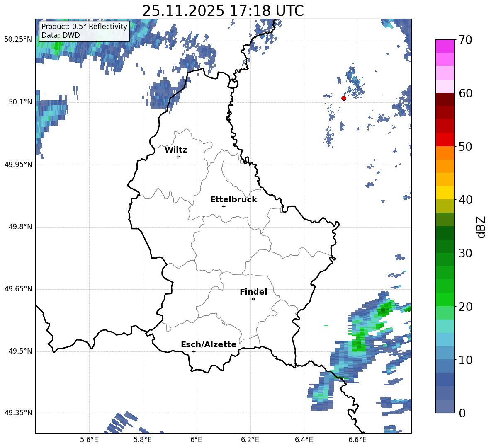Viewport: 491px width, 448px height.
Task: Click the dark maroon swatch below 60
Action: [x=445, y=99]
